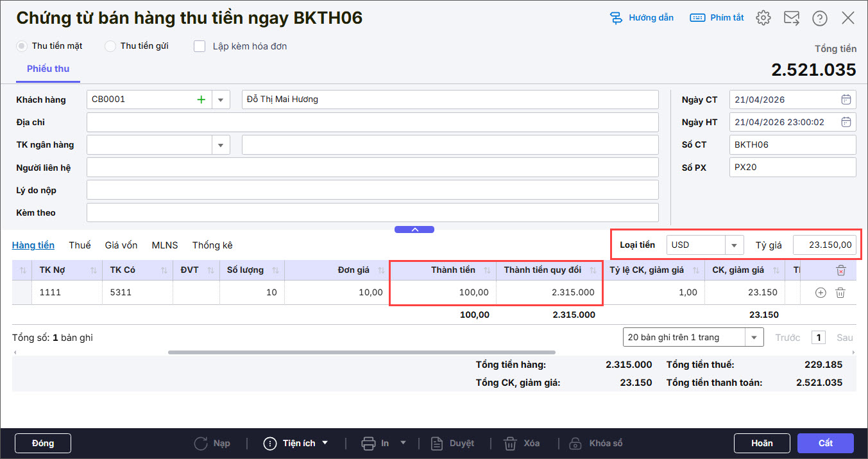Click the settings gear icon
The height and width of the screenshot is (459, 868).
(x=763, y=18)
